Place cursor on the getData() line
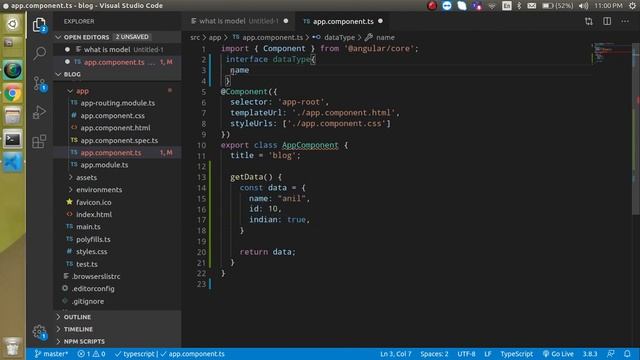The image size is (640, 360). pos(256,177)
